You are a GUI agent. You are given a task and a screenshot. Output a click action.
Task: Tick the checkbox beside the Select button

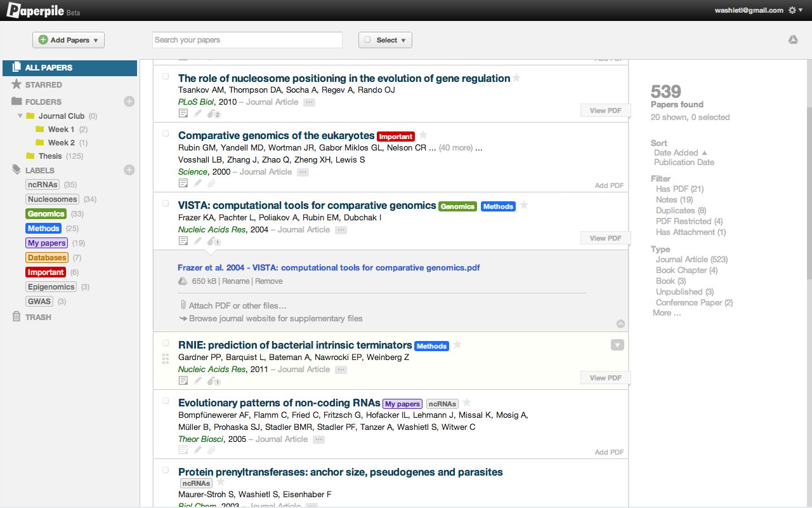[x=367, y=39]
